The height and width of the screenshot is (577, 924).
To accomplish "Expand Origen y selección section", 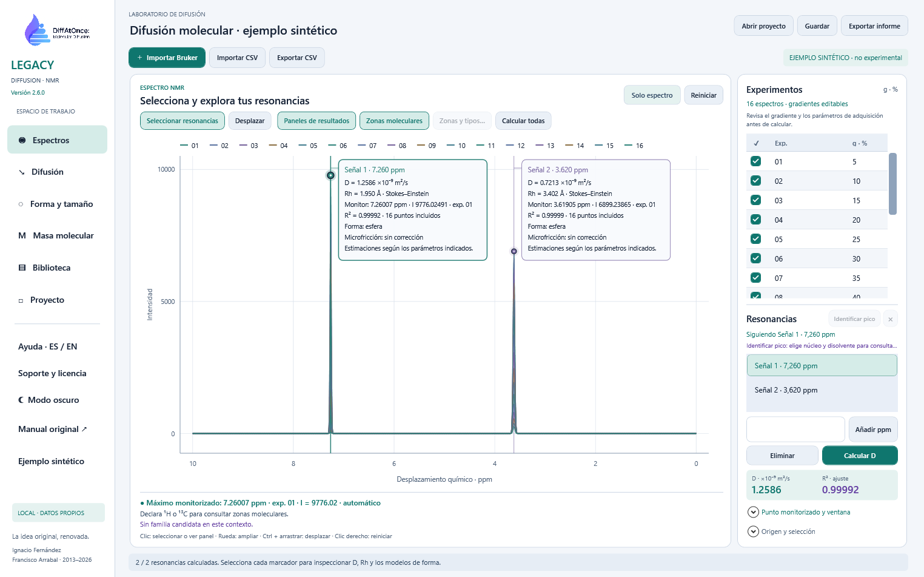I will pyautogui.click(x=782, y=531).
